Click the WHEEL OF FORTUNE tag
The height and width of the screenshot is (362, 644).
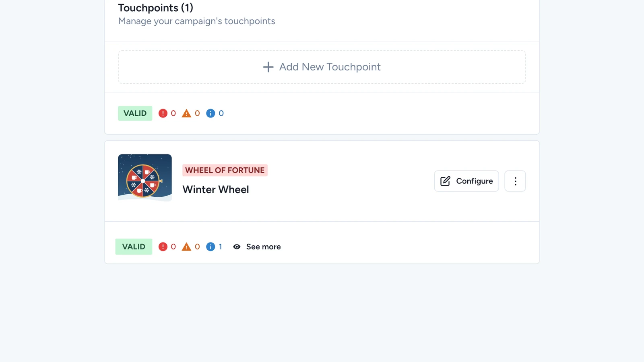tap(225, 170)
